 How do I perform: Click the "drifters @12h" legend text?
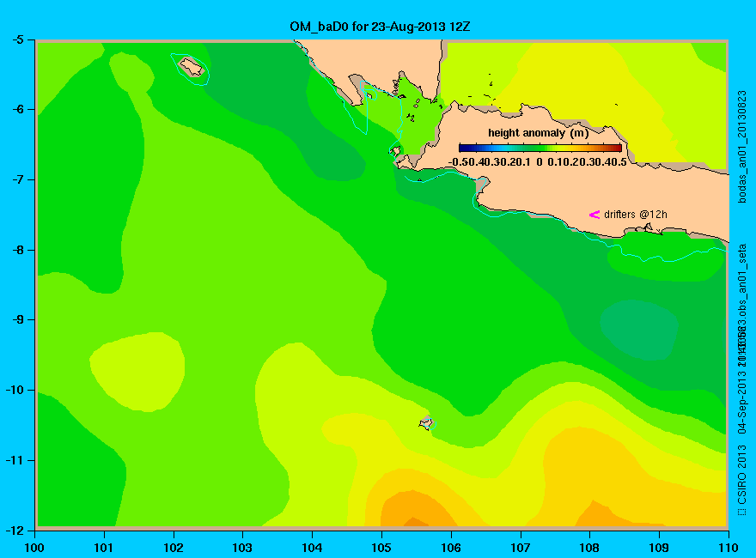click(636, 215)
